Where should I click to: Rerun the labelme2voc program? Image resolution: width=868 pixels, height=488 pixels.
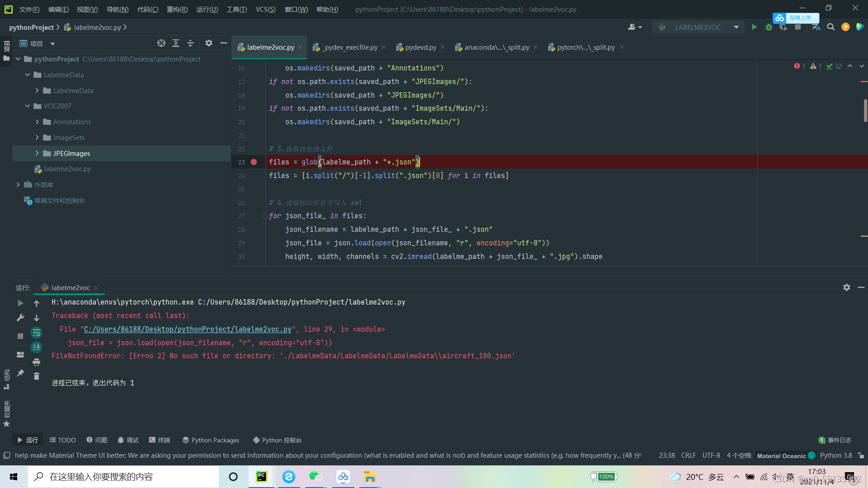click(20, 303)
